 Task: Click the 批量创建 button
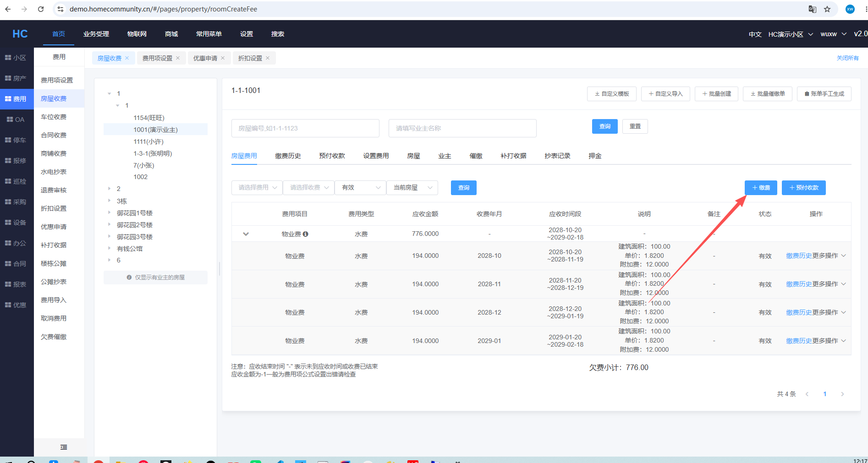tap(716, 94)
